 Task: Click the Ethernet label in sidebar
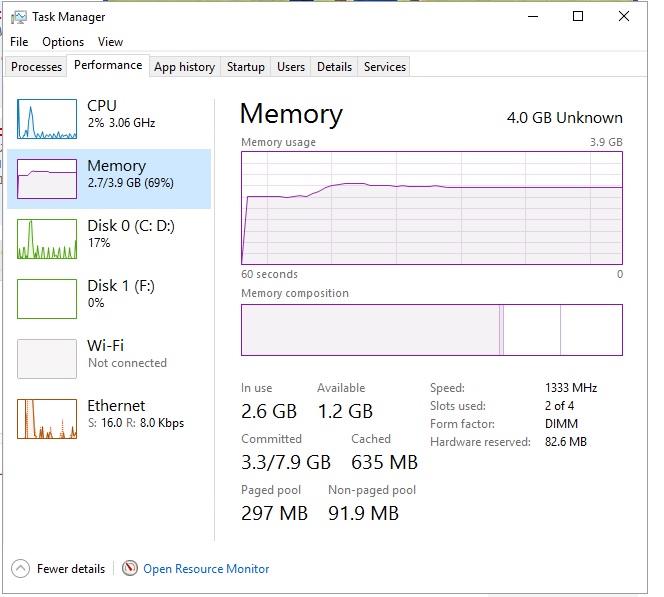click(x=116, y=406)
